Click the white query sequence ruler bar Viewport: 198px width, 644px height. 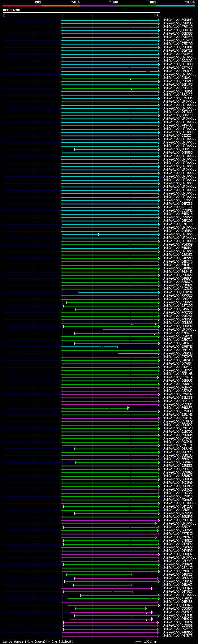tap(81, 13)
